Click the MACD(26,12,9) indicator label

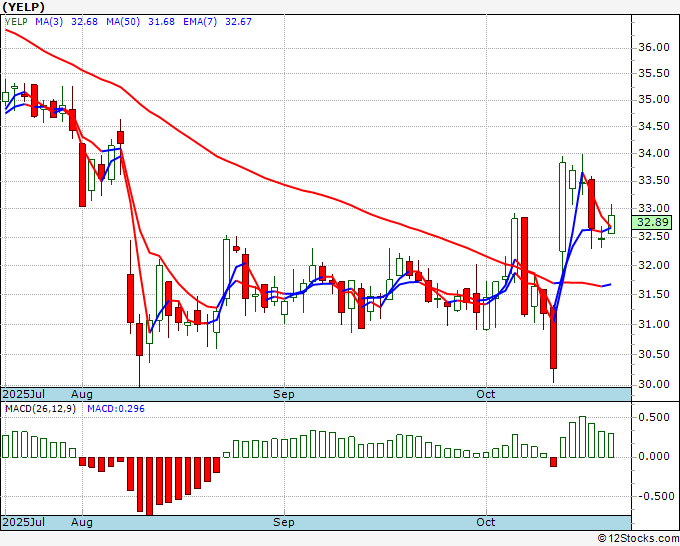[40, 409]
